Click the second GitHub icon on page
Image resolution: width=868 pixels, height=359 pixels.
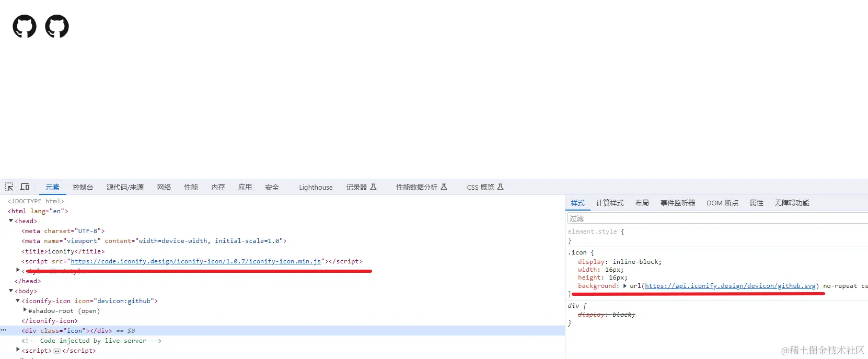tap(57, 26)
